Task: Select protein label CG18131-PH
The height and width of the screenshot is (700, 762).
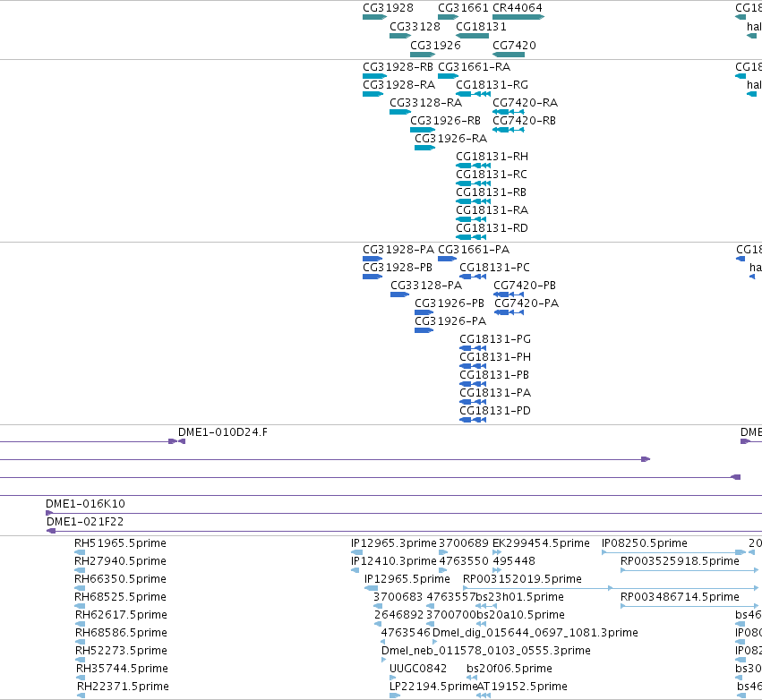Action: pos(495,357)
